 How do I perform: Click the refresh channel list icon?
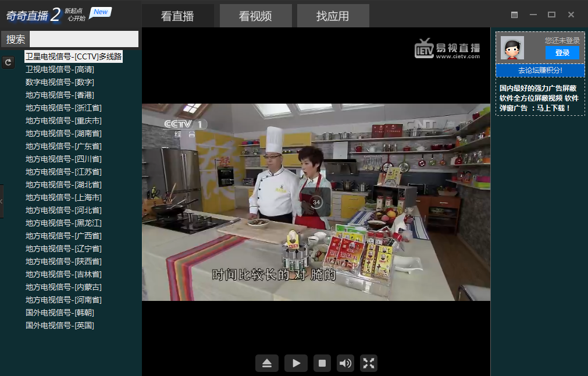(8, 62)
